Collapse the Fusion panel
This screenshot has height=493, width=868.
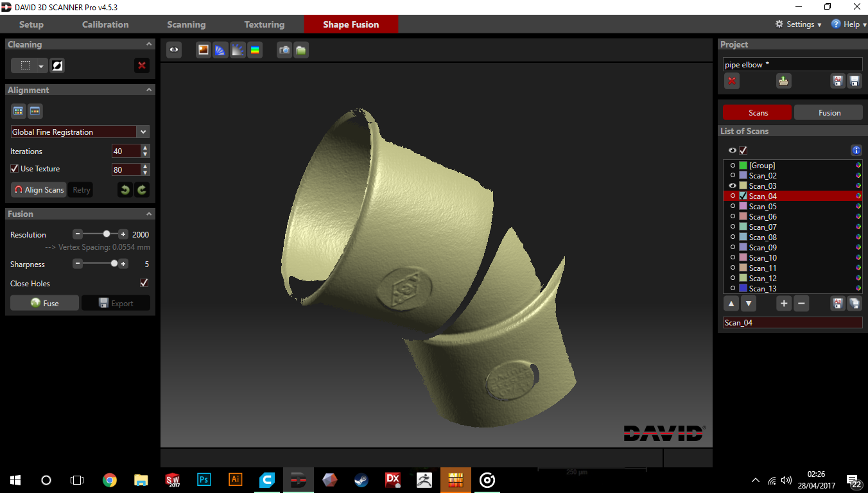149,214
